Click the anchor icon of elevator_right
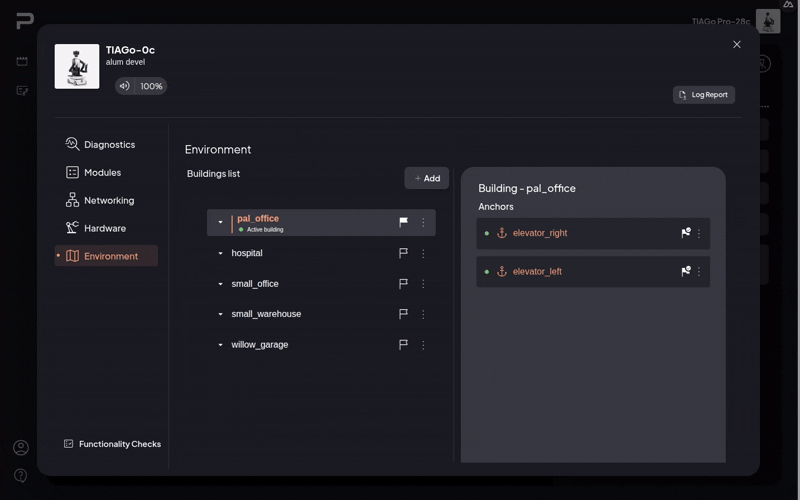Screen dimensions: 800x500 (x=502, y=233)
